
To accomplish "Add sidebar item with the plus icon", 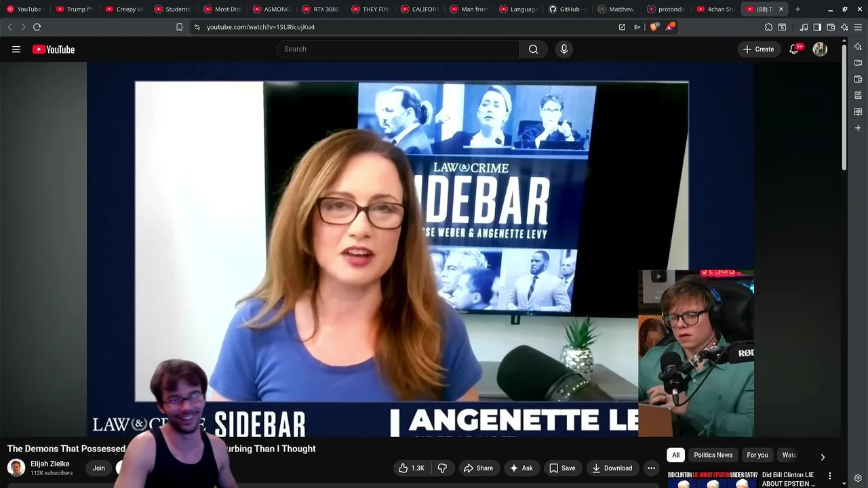I will coord(858,127).
